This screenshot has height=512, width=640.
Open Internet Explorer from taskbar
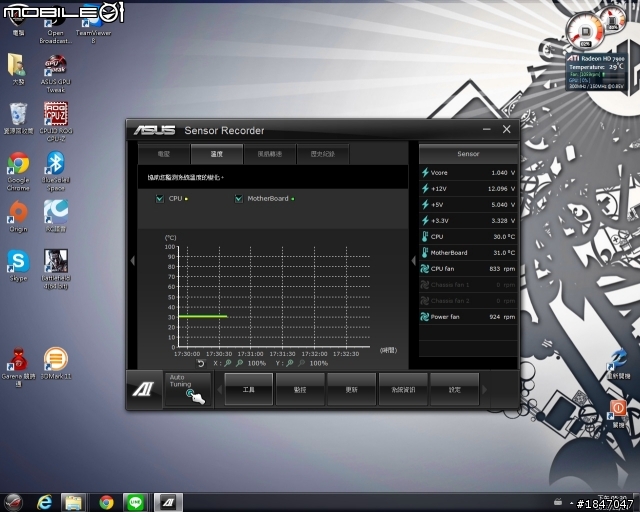[x=44, y=502]
